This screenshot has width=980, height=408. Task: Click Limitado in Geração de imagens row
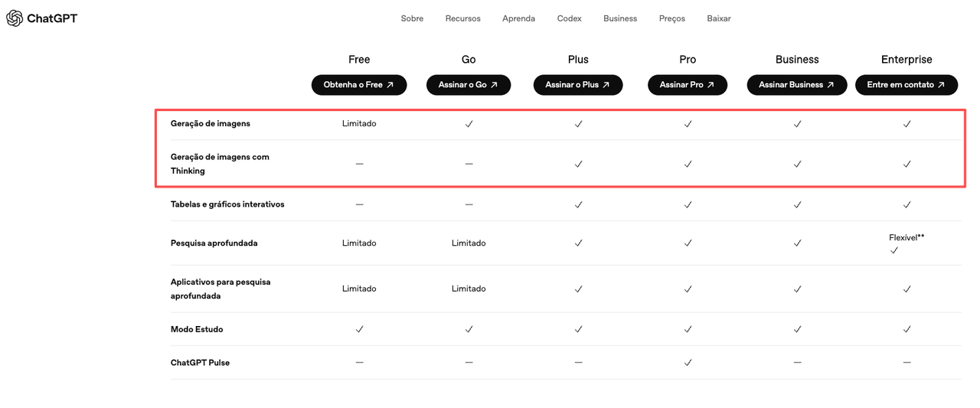click(x=359, y=123)
